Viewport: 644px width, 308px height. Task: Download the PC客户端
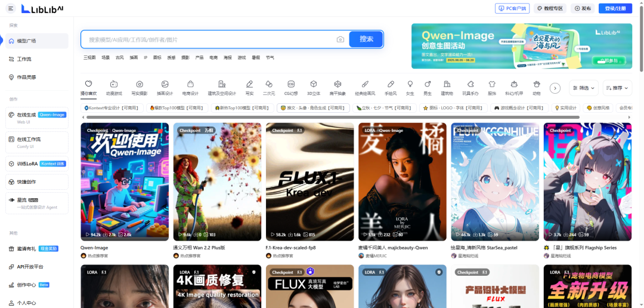point(512,8)
